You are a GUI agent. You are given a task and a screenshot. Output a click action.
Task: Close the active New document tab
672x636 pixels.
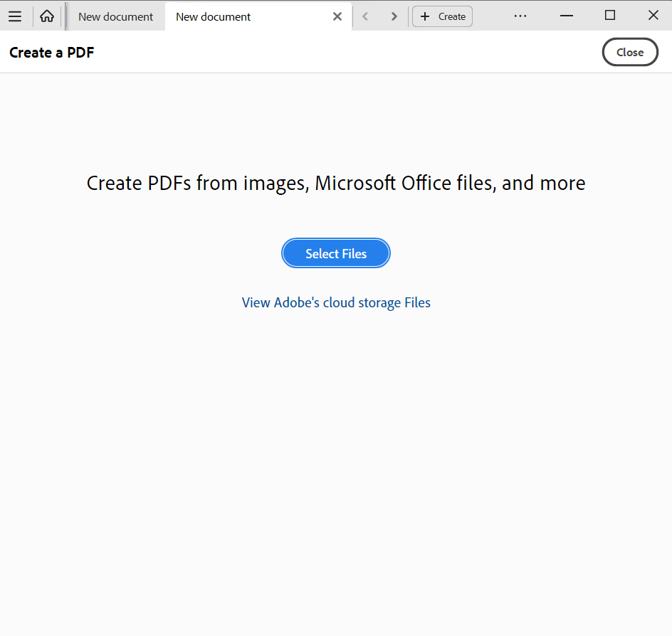(x=337, y=16)
